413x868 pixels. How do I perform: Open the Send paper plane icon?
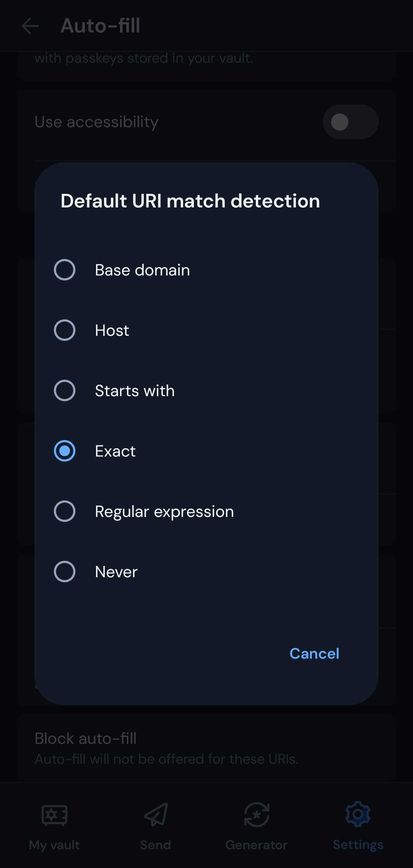pyautogui.click(x=156, y=815)
